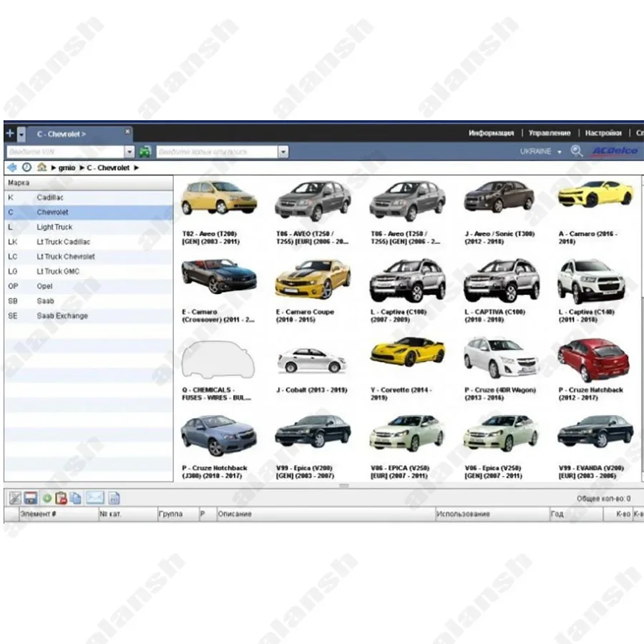The height and width of the screenshot is (644, 644).
Task: Sort by the Описание column header
Action: pyautogui.click(x=326, y=514)
